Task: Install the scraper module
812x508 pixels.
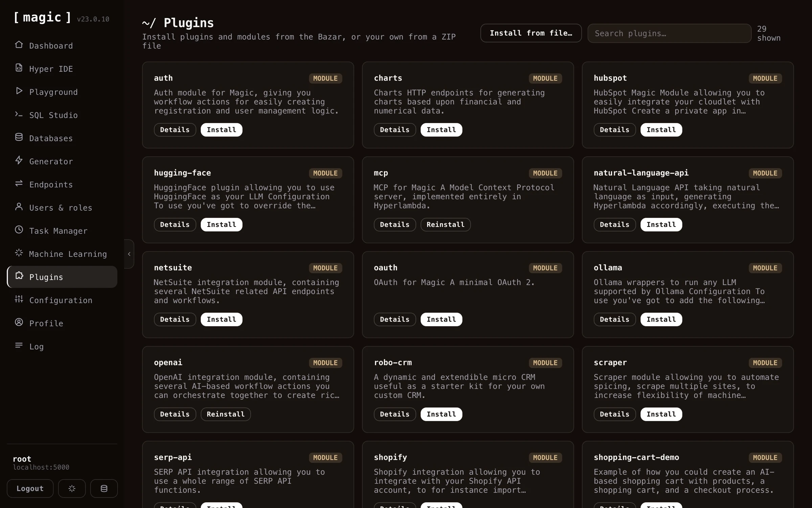Action: [x=661, y=414]
